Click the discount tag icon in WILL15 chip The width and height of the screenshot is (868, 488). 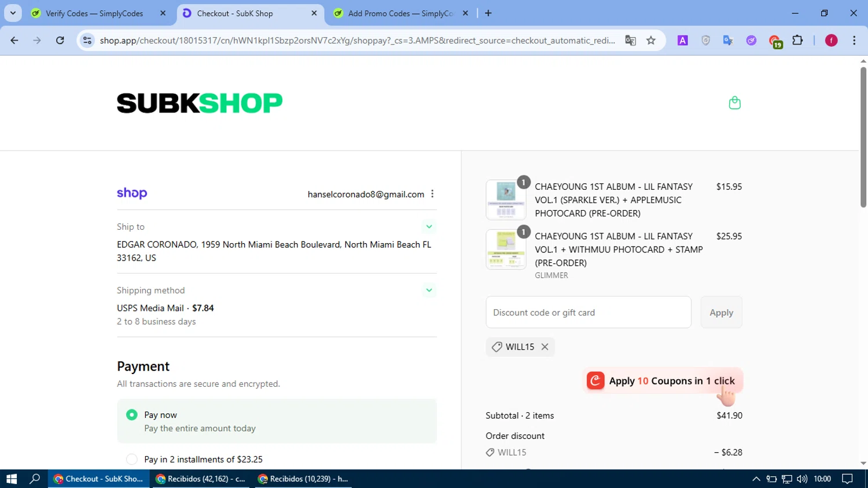[x=496, y=347]
